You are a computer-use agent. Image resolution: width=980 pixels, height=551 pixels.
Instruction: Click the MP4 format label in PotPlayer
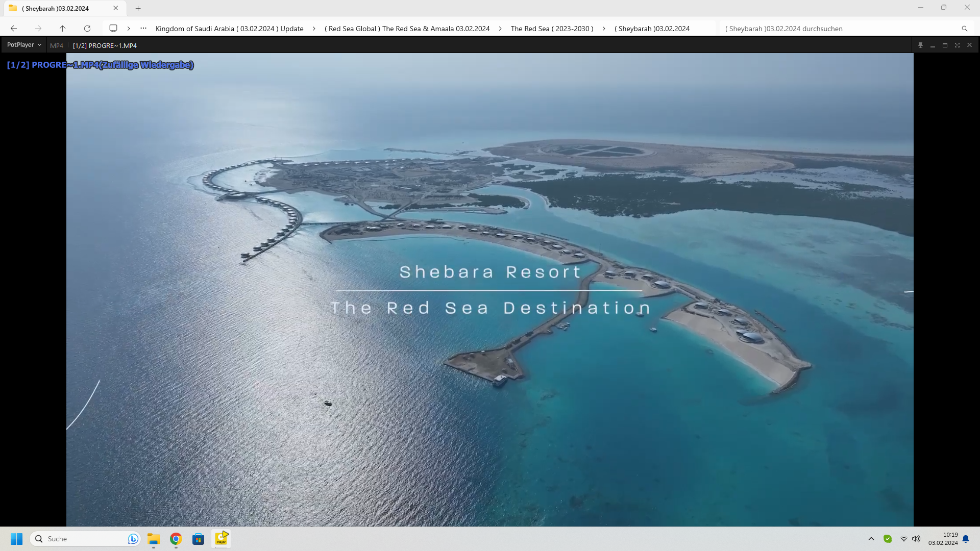tap(57, 45)
